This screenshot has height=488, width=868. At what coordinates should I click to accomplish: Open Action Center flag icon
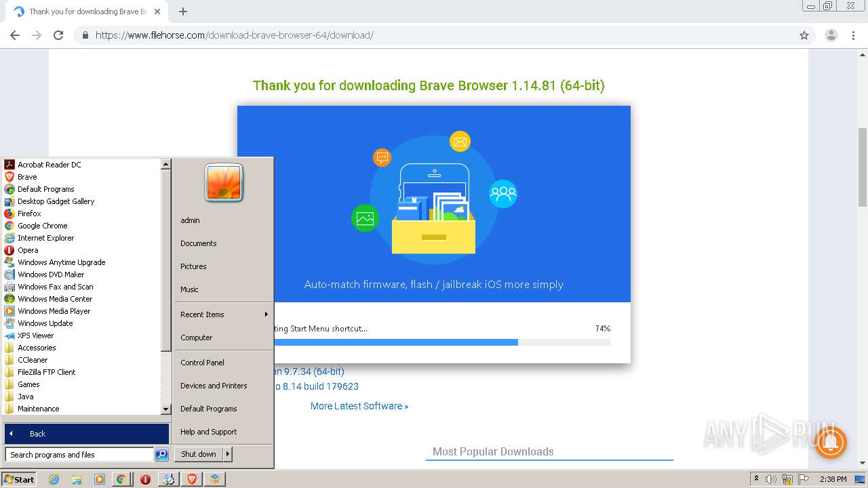click(x=804, y=479)
